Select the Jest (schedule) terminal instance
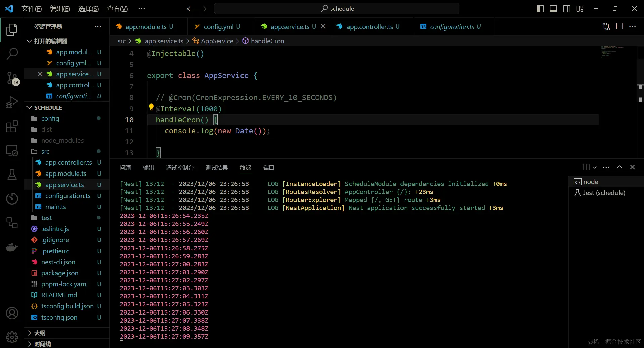 click(x=606, y=193)
